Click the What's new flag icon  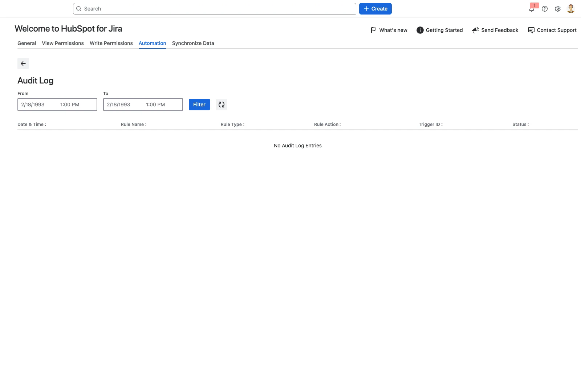[x=373, y=30]
